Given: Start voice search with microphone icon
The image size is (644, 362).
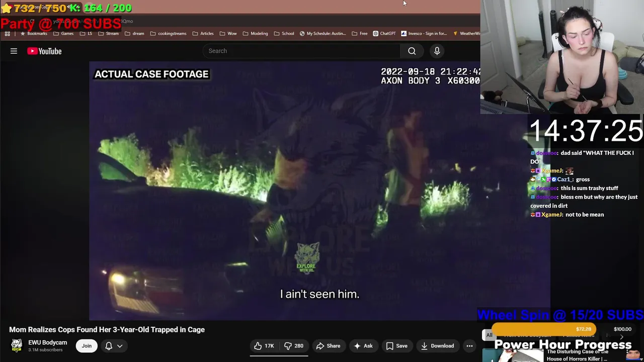Looking at the screenshot, I should click(x=437, y=51).
